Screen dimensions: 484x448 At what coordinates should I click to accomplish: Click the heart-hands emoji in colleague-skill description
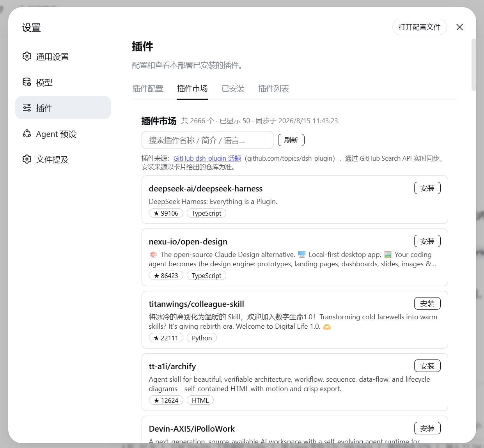tap(327, 327)
